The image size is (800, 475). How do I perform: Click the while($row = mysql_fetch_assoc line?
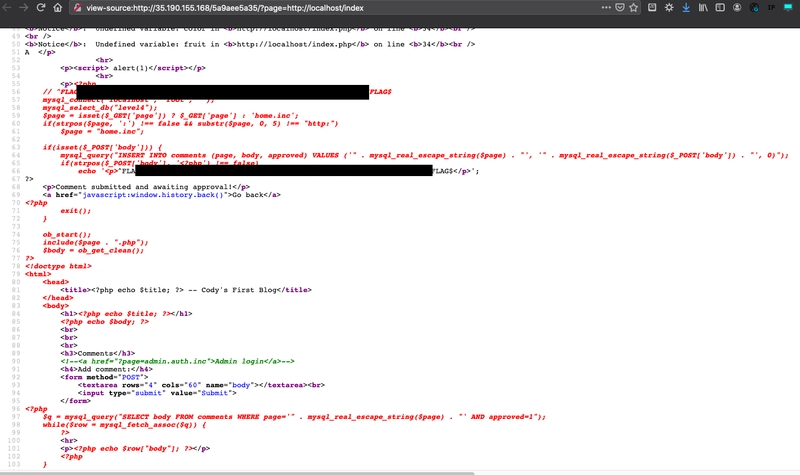coord(124,424)
